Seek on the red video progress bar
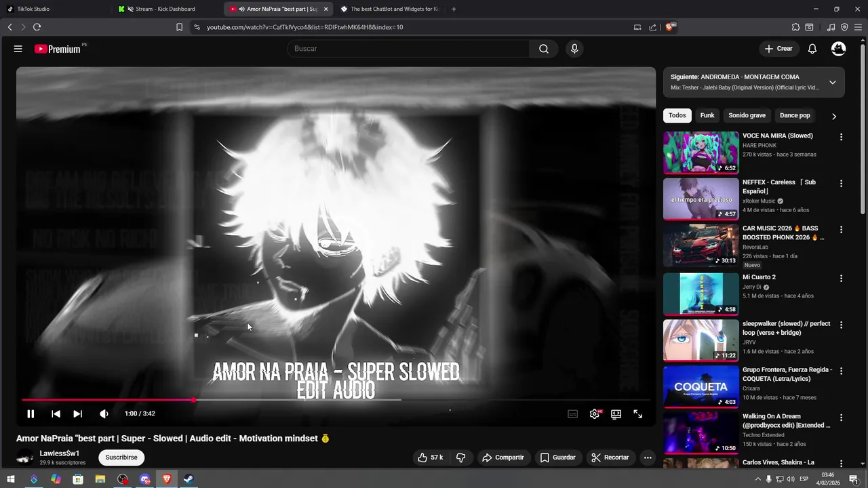This screenshot has height=488, width=868. 336,400
